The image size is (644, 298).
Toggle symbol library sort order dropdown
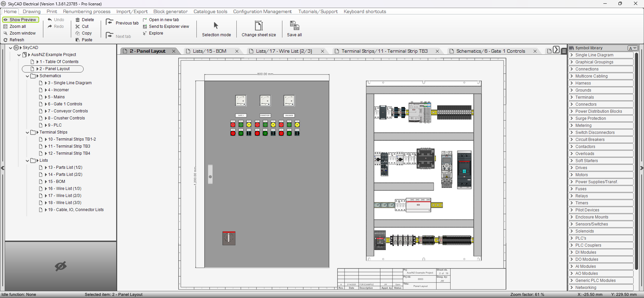pyautogui.click(x=633, y=48)
